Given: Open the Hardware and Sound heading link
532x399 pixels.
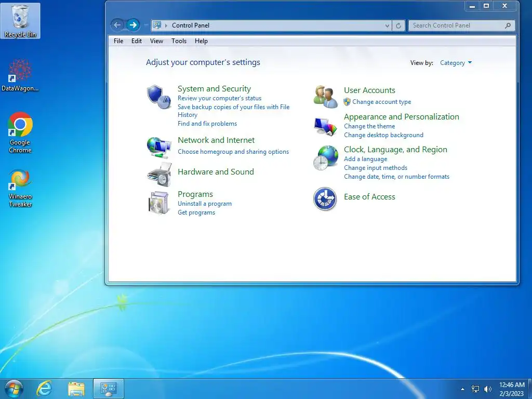Looking at the screenshot, I should point(216,171).
